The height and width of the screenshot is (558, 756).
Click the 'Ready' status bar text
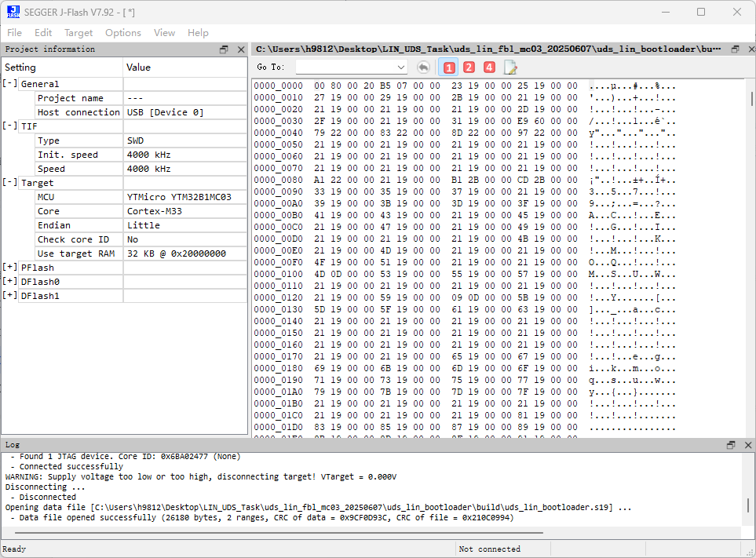14,549
